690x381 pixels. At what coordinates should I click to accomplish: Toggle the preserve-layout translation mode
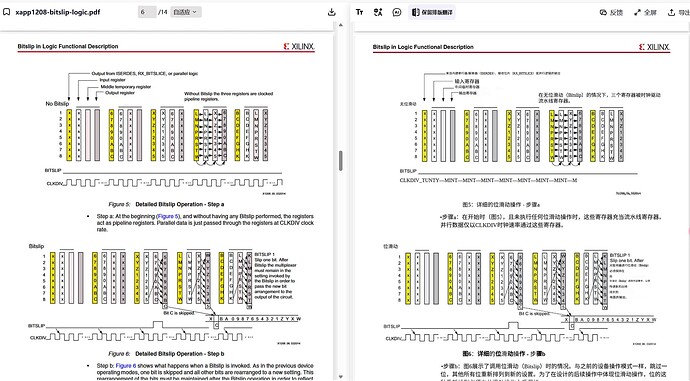click(432, 12)
